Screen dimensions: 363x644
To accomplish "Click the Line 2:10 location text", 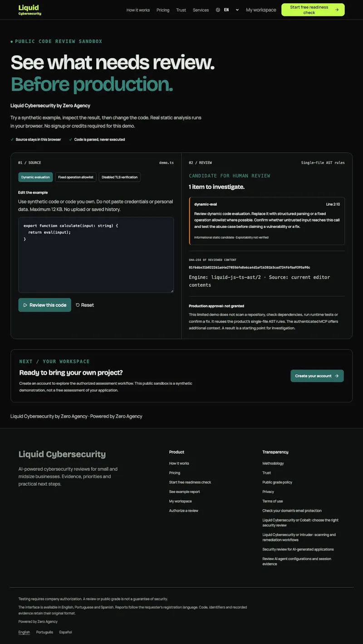I will point(333,204).
